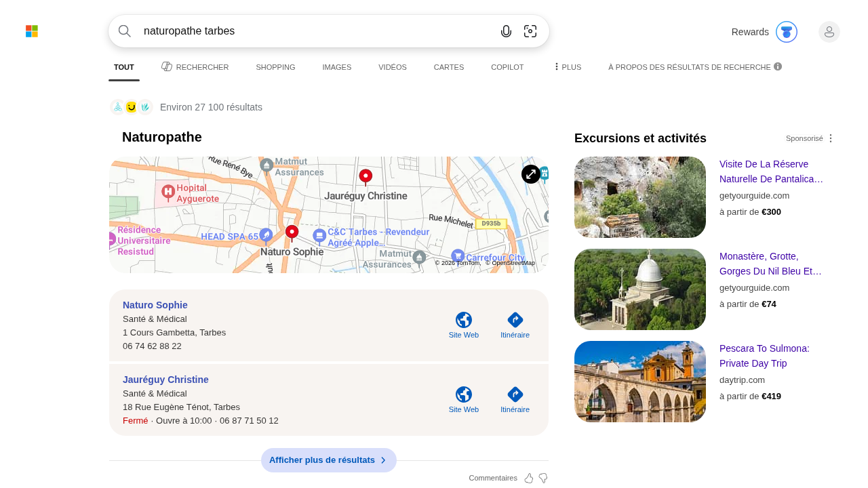Give thumbs down feedback on results
Image resolution: width=868 pixels, height=488 pixels.
(542, 477)
